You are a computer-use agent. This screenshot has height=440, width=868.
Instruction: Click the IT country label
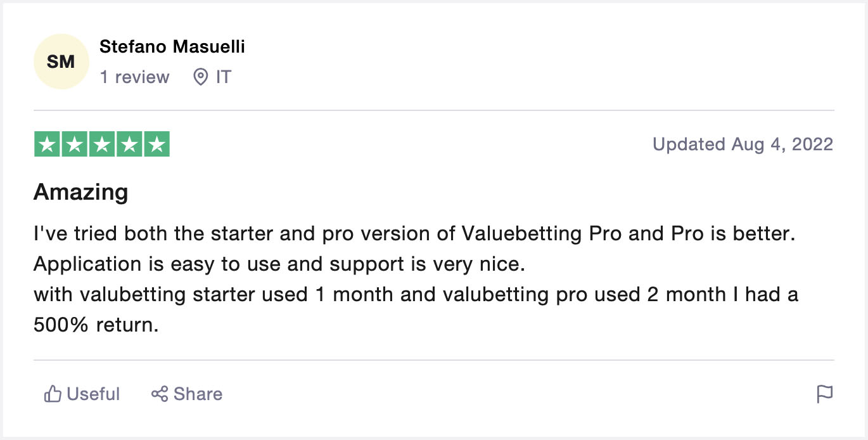[223, 77]
